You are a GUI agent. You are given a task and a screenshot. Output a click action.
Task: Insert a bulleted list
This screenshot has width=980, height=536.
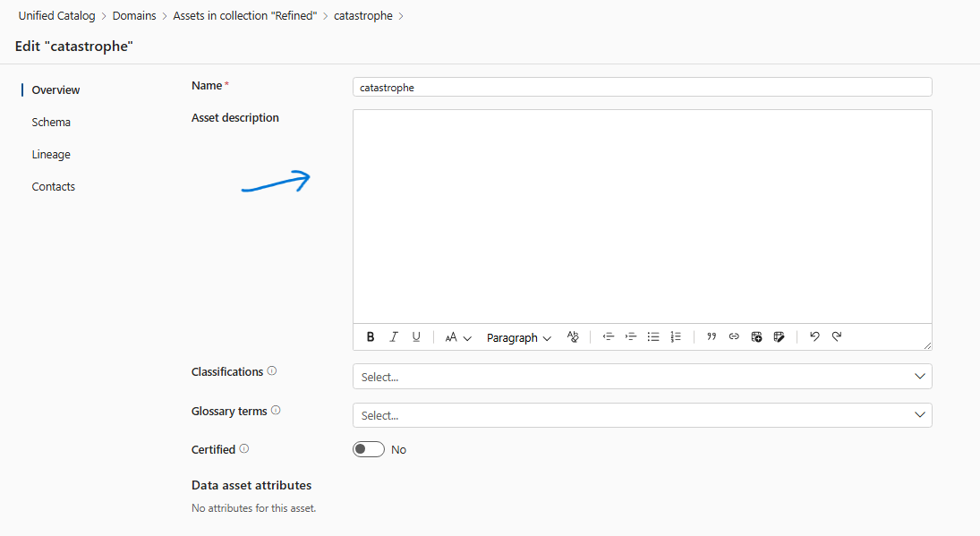pyautogui.click(x=653, y=336)
